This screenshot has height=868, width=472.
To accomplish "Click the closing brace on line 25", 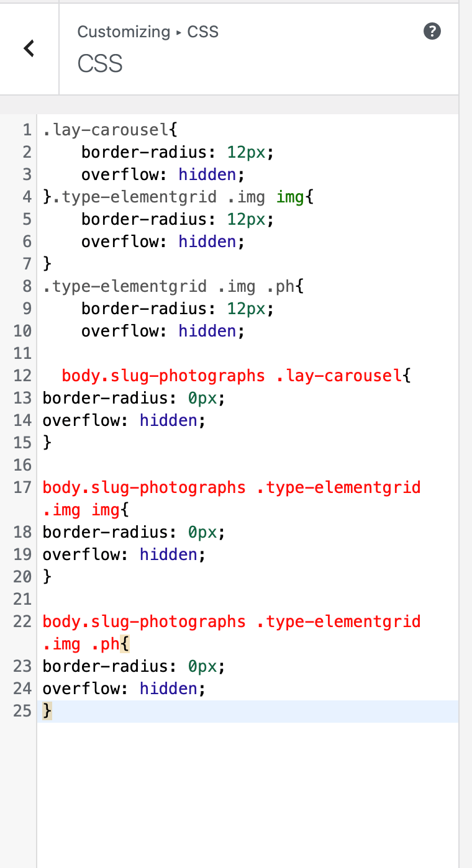I will pos(46,711).
